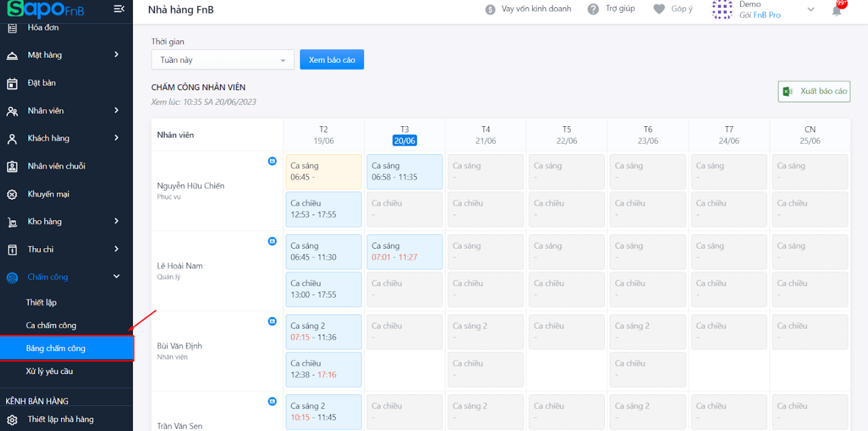
Task: Click the Khách hàng person icon
Action: (12, 138)
